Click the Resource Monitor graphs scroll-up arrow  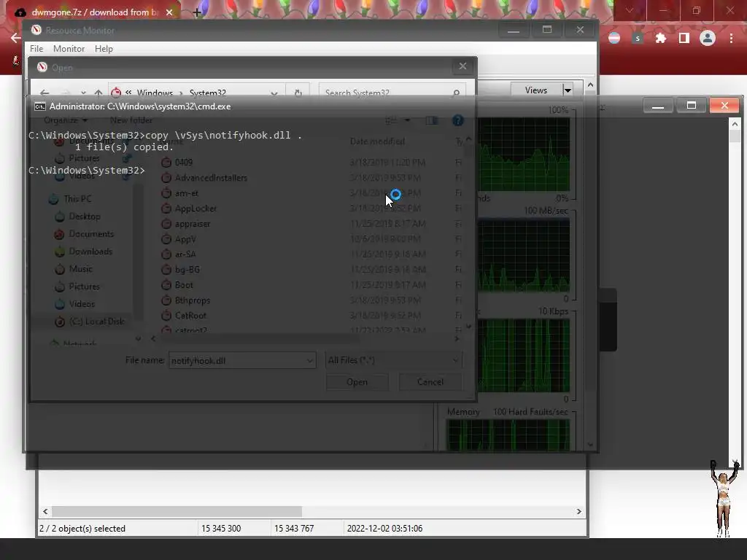[x=590, y=85]
